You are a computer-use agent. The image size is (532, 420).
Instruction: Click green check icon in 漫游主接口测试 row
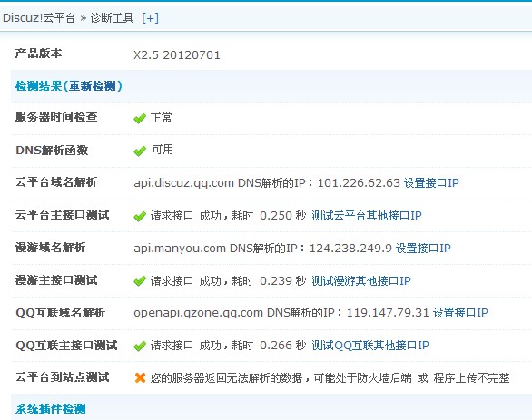coord(140,281)
